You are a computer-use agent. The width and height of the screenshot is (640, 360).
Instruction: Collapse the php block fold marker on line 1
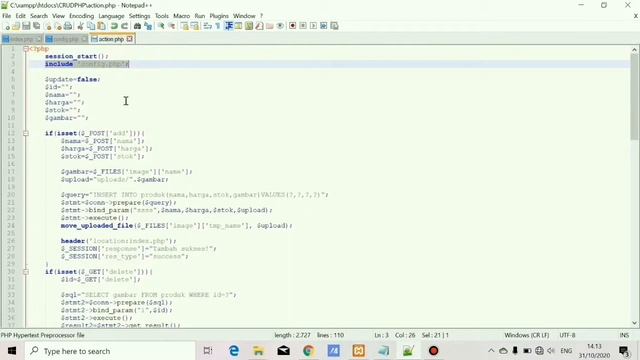coord(26,49)
